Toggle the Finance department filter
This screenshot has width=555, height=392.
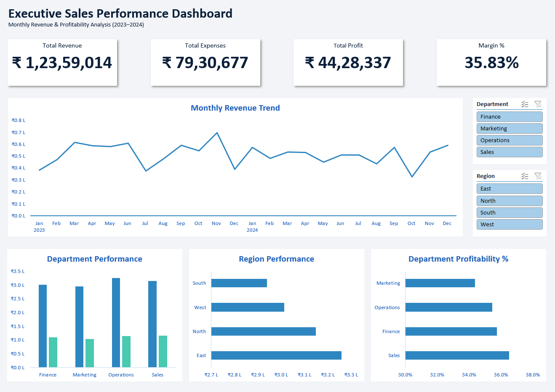click(510, 117)
